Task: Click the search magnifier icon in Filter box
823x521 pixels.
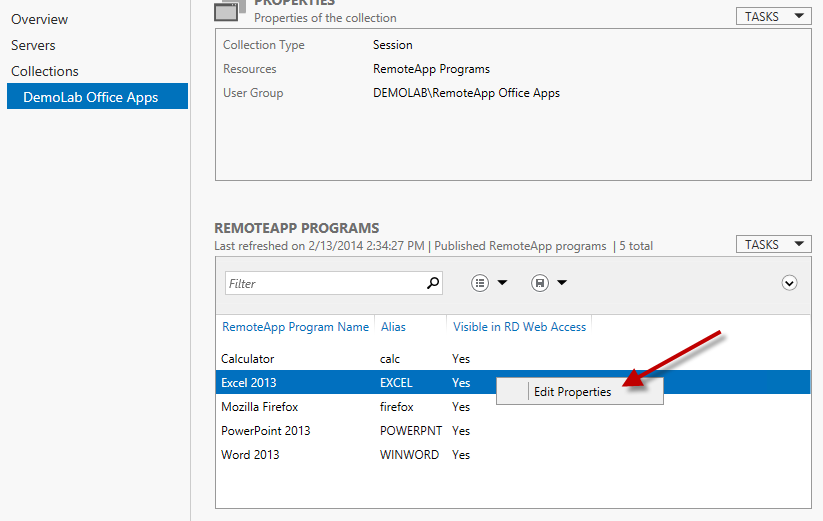Action: 432,283
